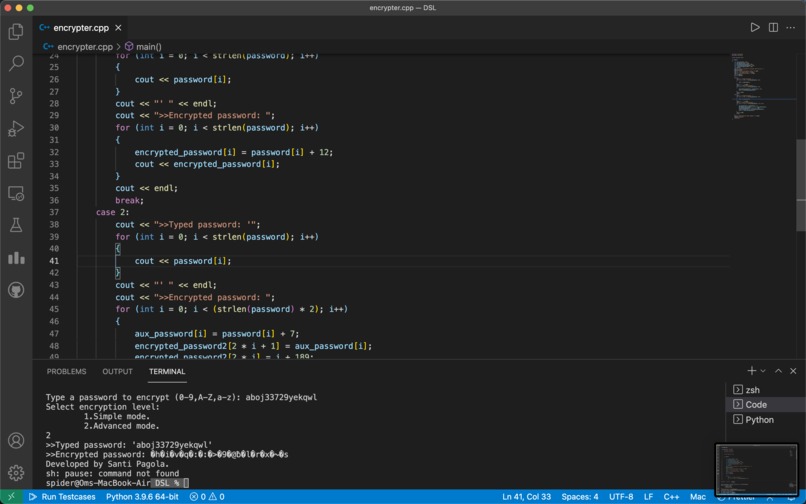Change language mode C++
The height and width of the screenshot is (504, 806).
[671, 497]
